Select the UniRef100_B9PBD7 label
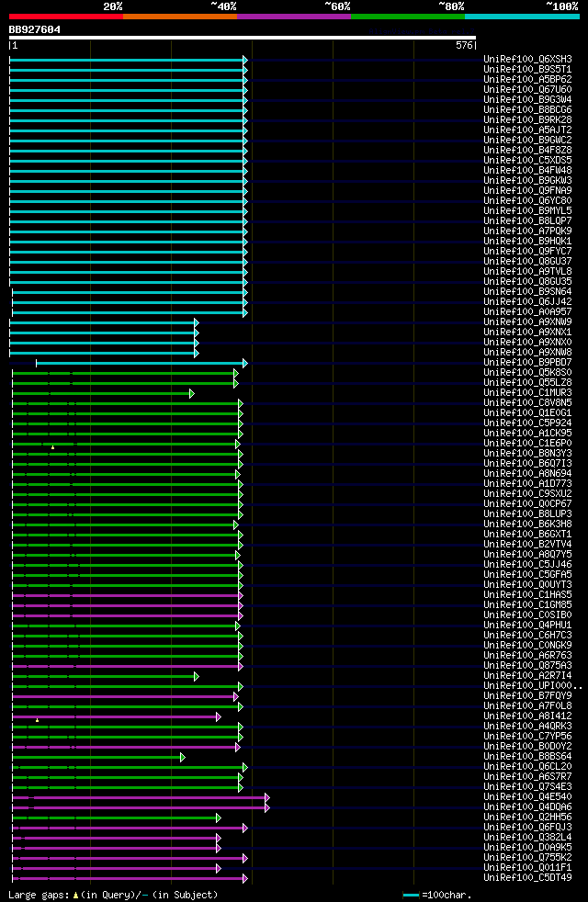The image size is (588, 902). pos(527,363)
